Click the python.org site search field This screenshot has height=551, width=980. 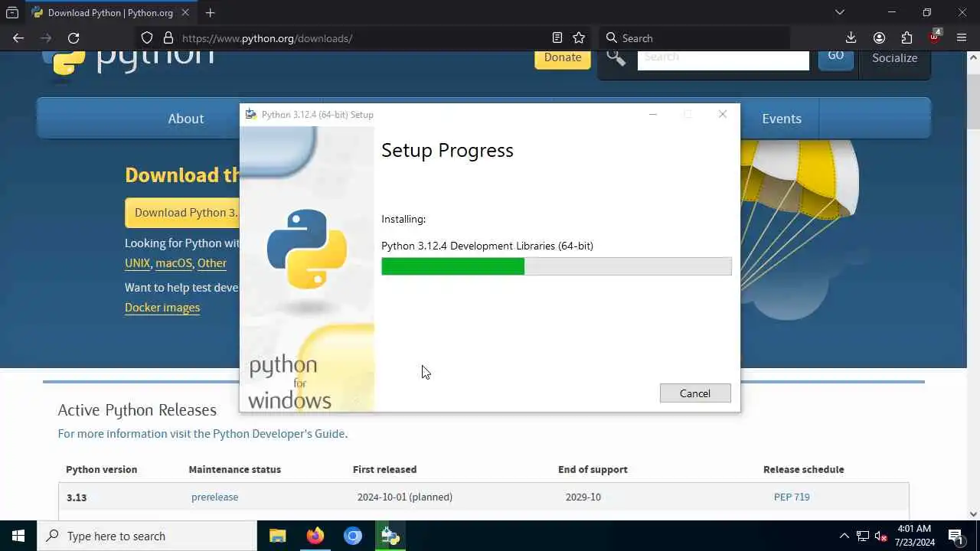(724, 58)
